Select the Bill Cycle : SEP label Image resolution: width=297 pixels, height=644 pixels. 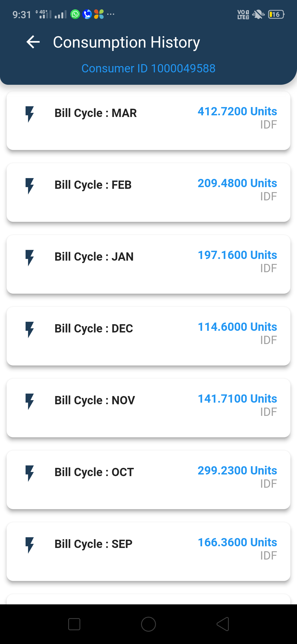coord(93,544)
